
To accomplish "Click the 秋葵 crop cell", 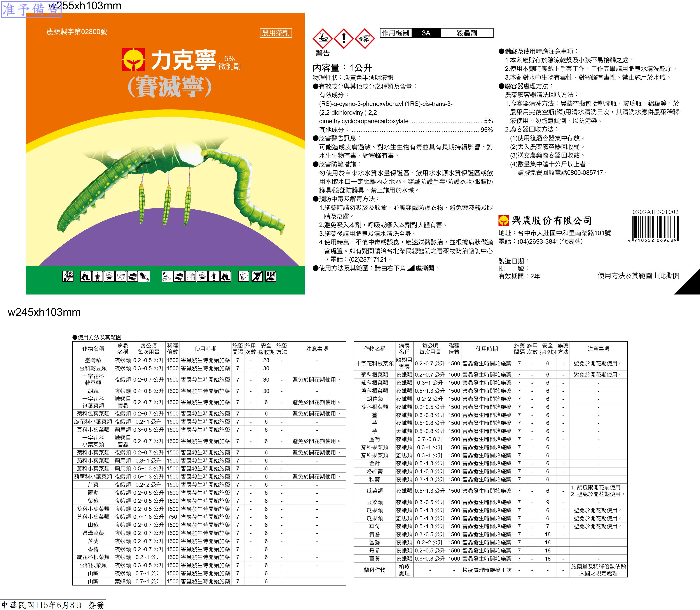I will [374, 480].
